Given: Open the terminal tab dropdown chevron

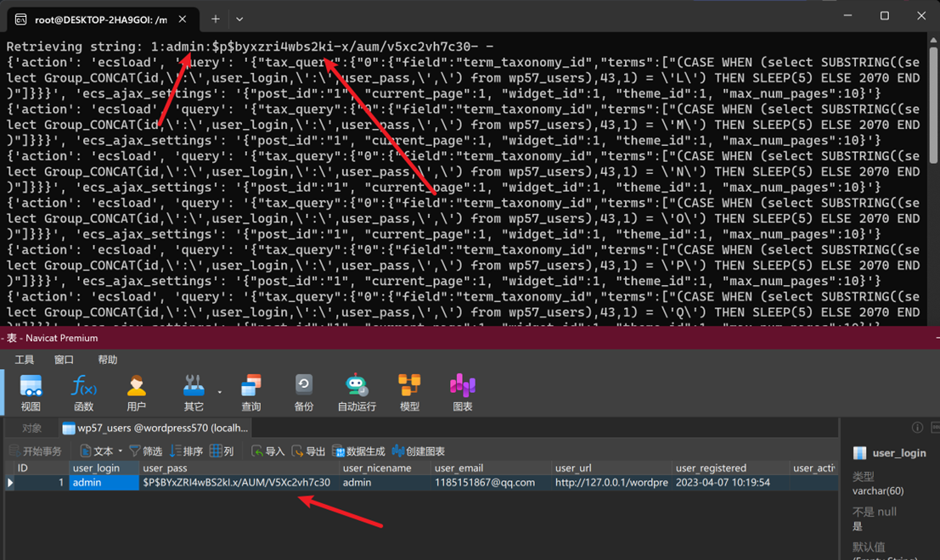Looking at the screenshot, I should 239,20.
